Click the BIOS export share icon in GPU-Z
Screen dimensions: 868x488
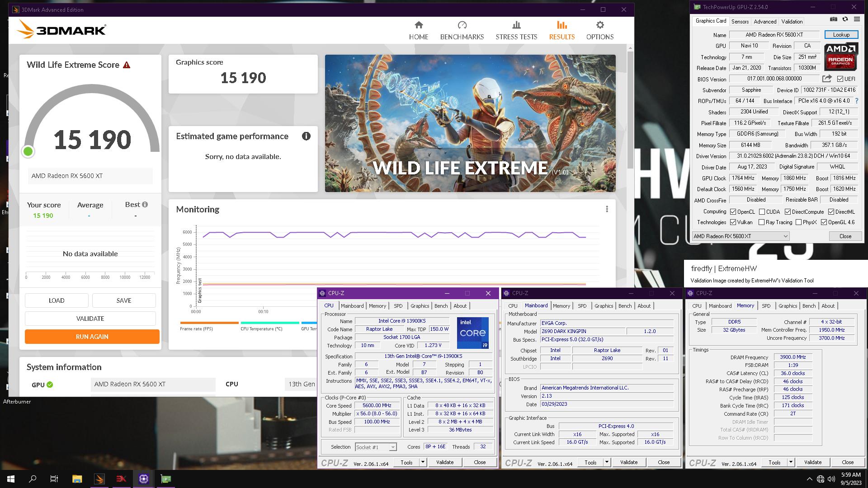click(827, 79)
